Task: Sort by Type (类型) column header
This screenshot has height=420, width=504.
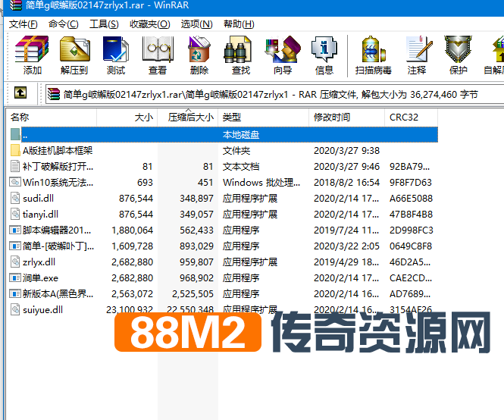Action: coord(263,118)
